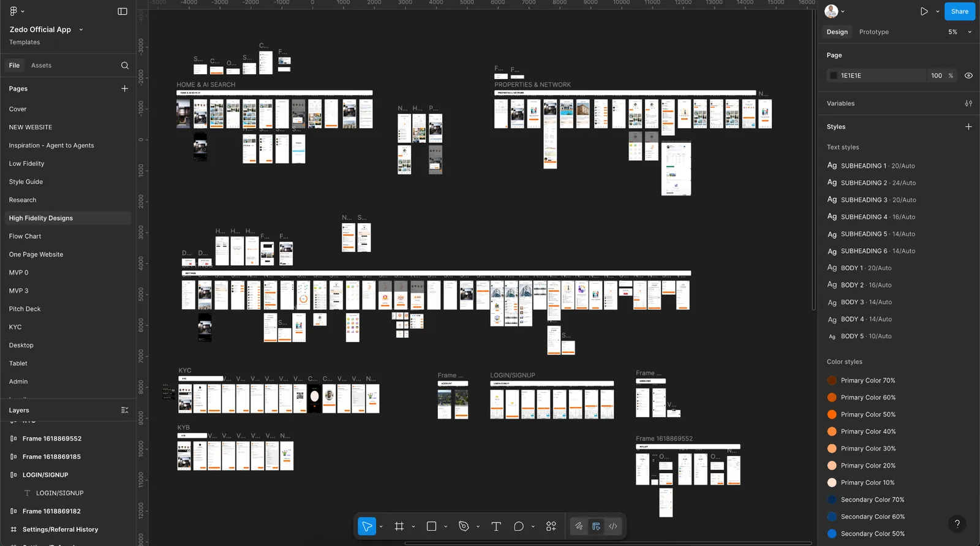Select the Pen tool
980x546 pixels.
(464, 526)
